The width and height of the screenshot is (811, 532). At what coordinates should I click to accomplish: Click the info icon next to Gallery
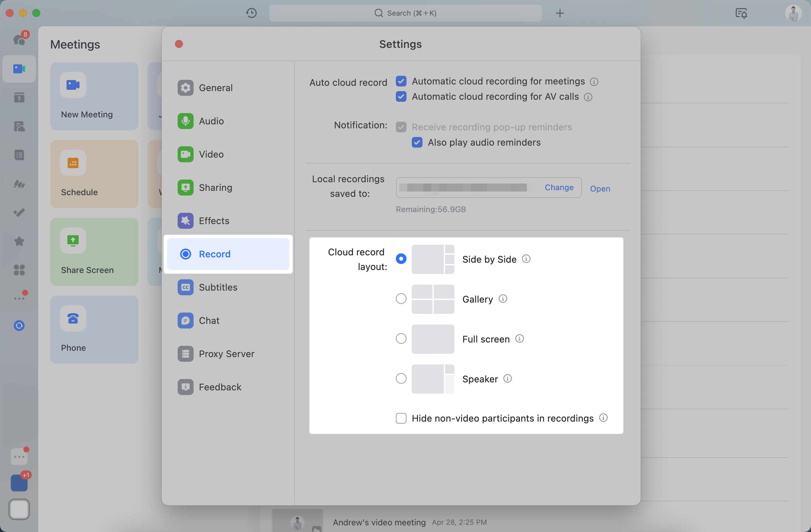[x=503, y=299]
